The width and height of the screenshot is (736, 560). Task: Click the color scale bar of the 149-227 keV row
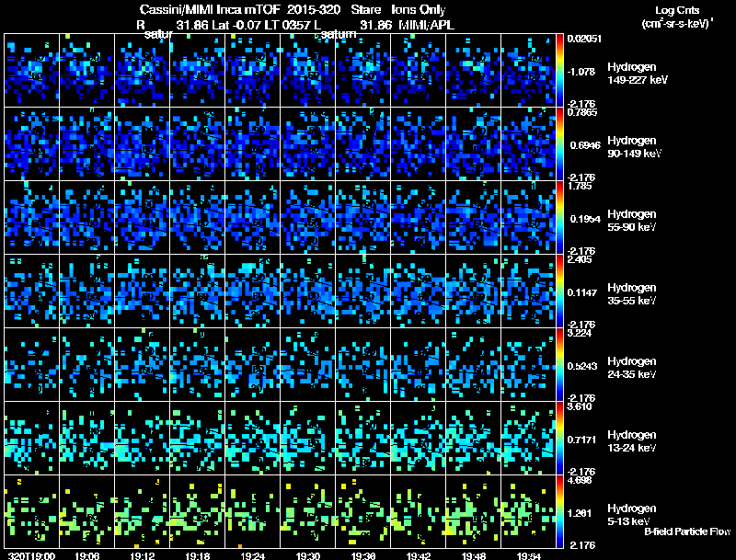coord(559,71)
